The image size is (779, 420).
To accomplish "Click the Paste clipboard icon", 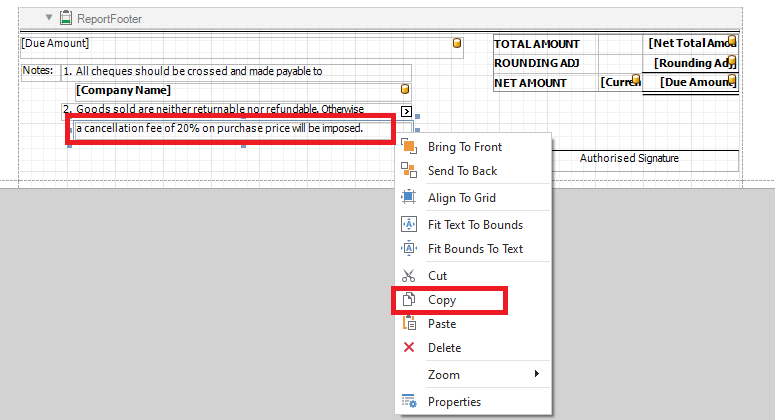I will [x=409, y=323].
